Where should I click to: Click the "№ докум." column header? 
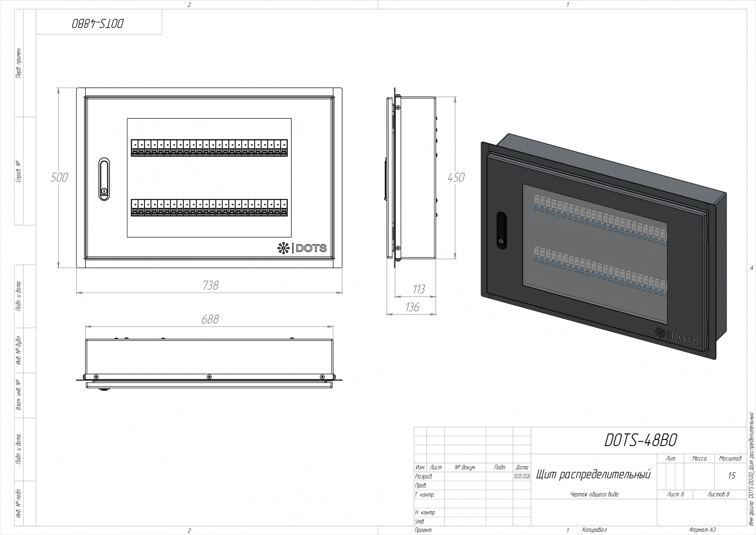click(465, 467)
